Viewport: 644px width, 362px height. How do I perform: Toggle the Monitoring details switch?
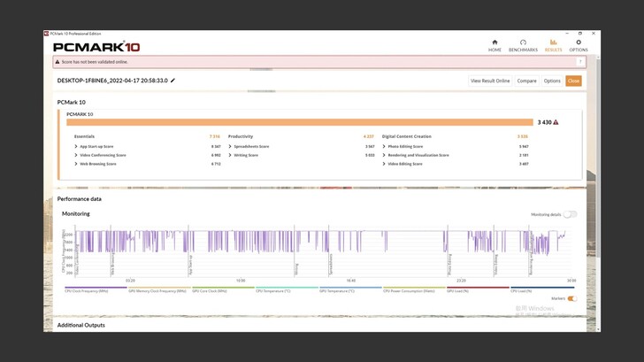pyautogui.click(x=571, y=214)
